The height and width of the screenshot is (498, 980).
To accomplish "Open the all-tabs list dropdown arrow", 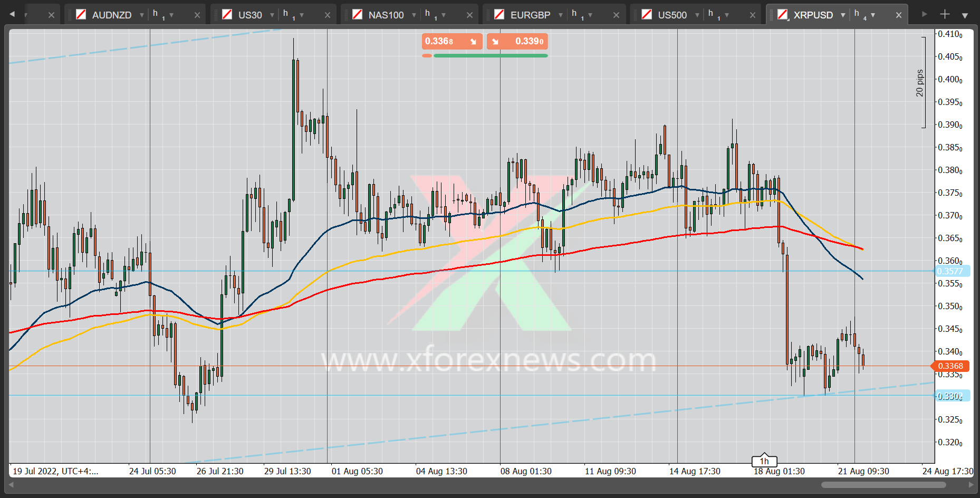I will 965,15.
